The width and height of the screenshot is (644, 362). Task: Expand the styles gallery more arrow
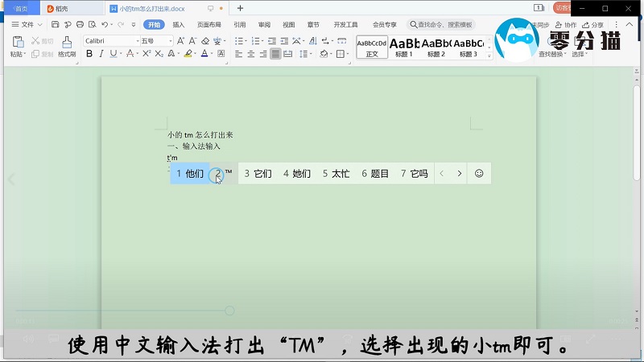(489, 56)
